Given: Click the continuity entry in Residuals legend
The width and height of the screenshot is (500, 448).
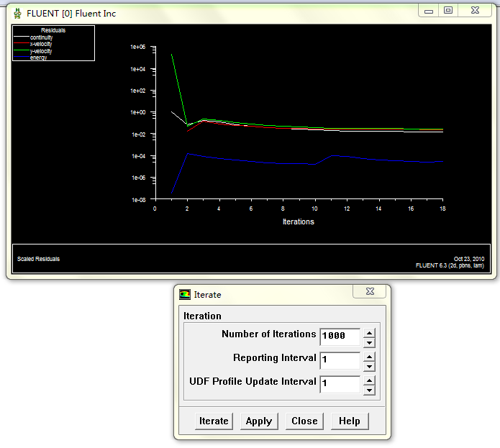Looking at the screenshot, I should tap(41, 37).
